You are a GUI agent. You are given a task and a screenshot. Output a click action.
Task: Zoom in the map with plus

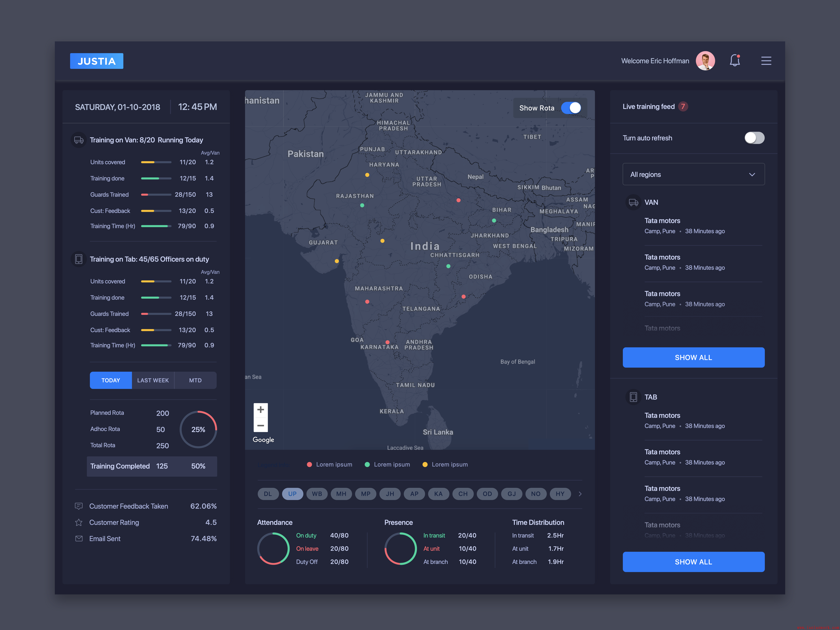pyautogui.click(x=260, y=410)
